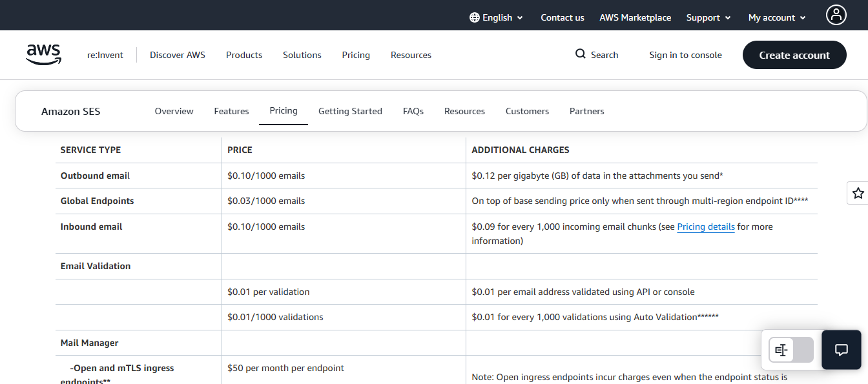Image resolution: width=868 pixels, height=384 pixels.
Task: Expand the Support dropdown
Action: [x=708, y=17]
